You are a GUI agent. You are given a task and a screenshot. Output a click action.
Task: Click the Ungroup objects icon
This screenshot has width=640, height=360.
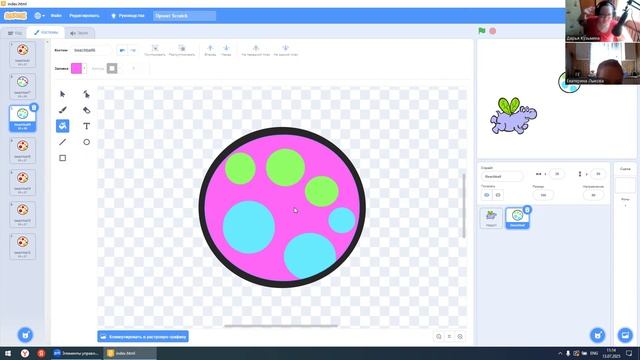(182, 50)
